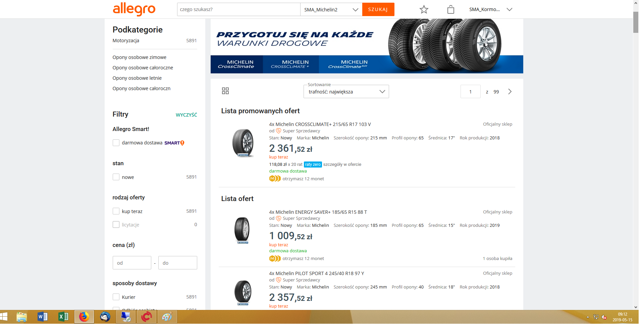The image size is (644, 324).
Task: Tick the 'kup teraz' offer type
Action: pos(116,211)
